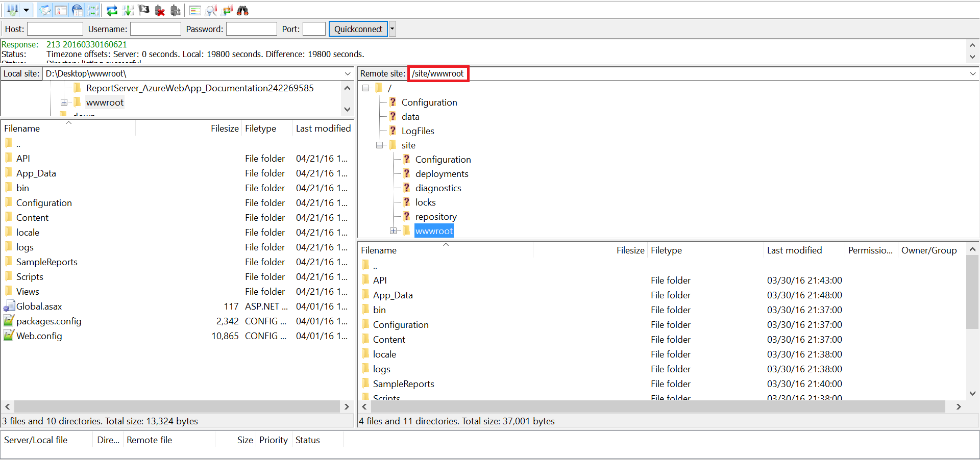Refresh the file and folder lists
This screenshot has width=980, height=460.
coord(112,10)
